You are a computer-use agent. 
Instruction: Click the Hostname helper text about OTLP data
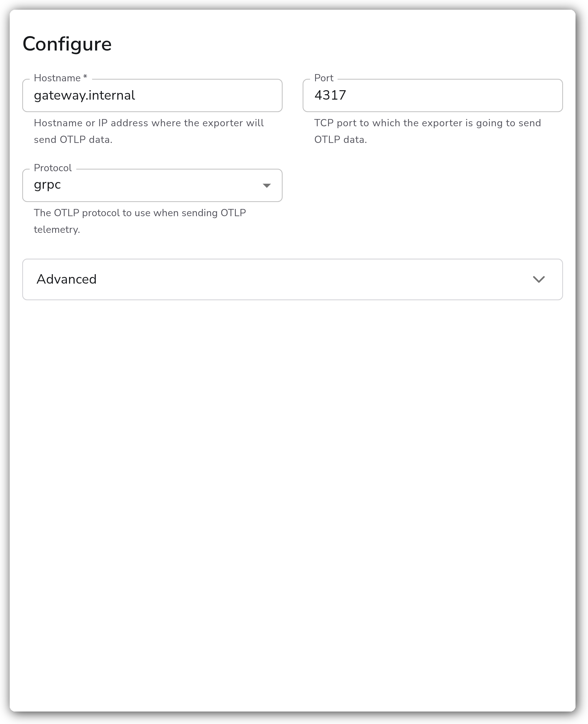click(149, 131)
